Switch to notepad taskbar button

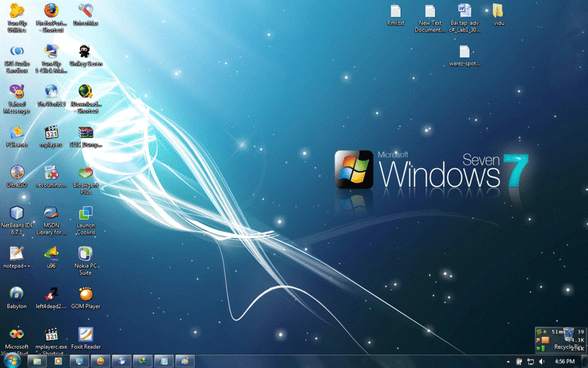(164, 361)
